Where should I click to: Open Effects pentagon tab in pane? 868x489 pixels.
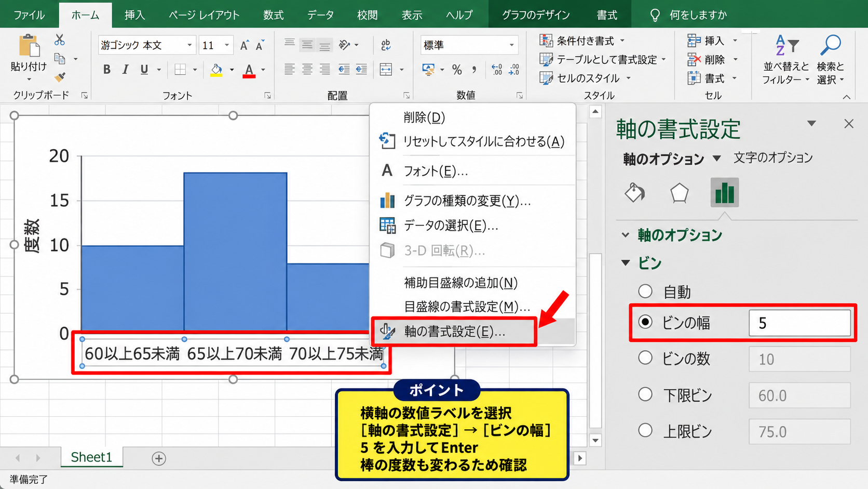(x=679, y=193)
